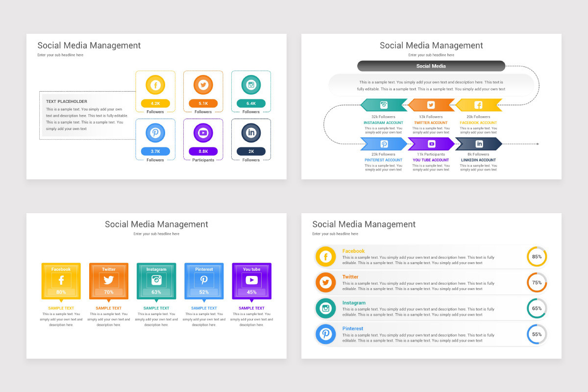588x392 pixels.
Task: Click the teal 6.4K pill badge
Action: point(251,103)
